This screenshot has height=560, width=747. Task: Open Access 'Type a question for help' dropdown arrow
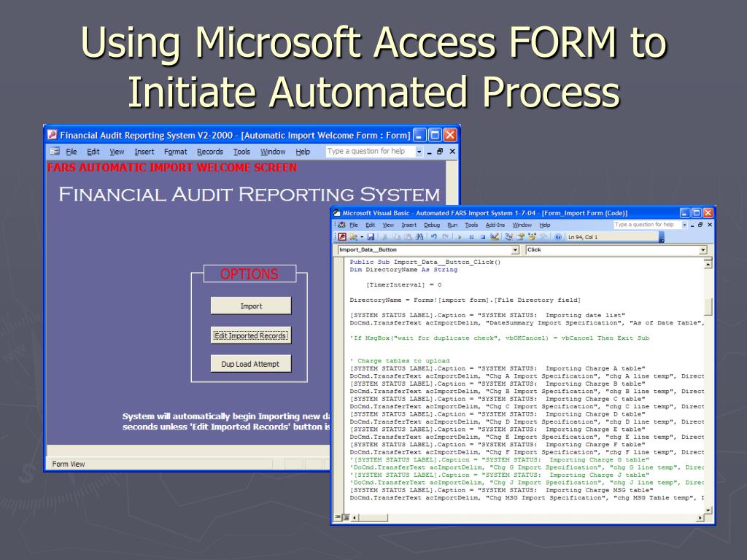pos(419,152)
